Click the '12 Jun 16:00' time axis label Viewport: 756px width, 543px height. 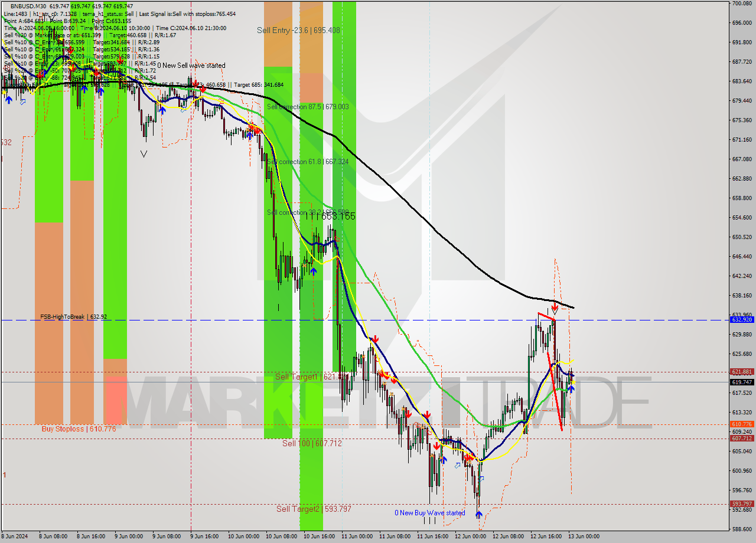click(546, 537)
